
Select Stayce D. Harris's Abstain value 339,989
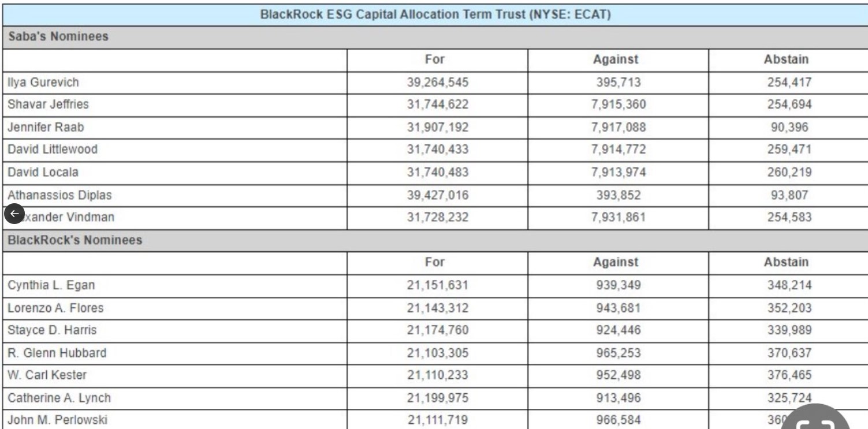click(789, 330)
